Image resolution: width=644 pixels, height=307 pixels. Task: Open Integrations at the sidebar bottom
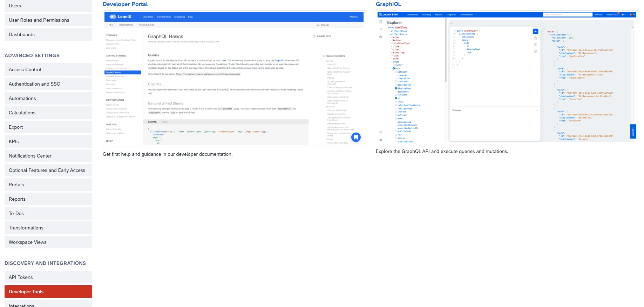[48, 304]
